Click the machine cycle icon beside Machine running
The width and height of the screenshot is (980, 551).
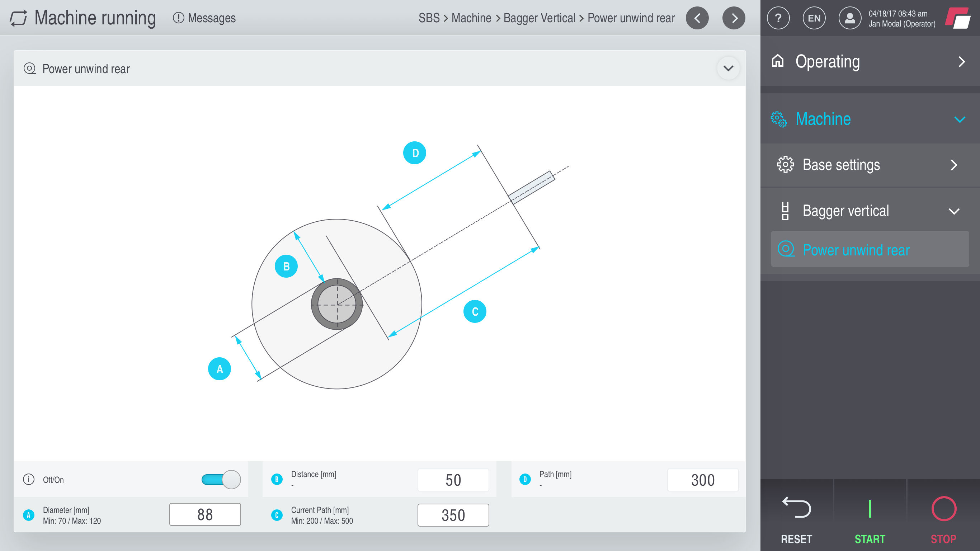click(19, 18)
